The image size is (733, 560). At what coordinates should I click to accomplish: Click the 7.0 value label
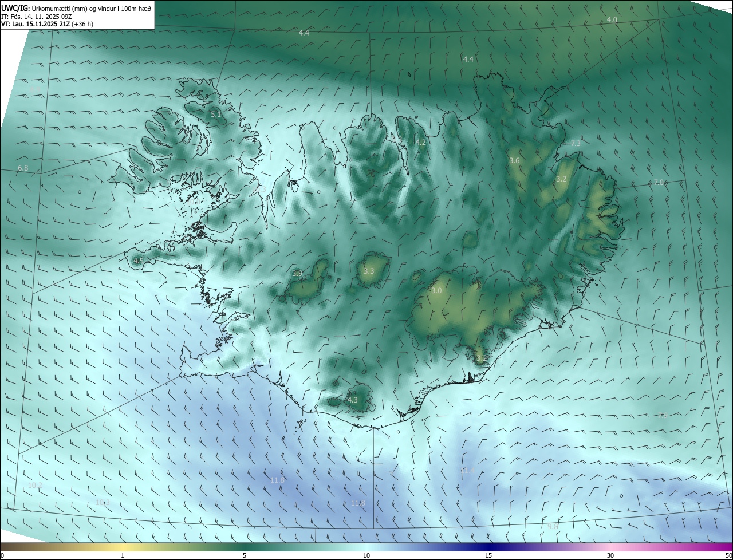pos(658,183)
